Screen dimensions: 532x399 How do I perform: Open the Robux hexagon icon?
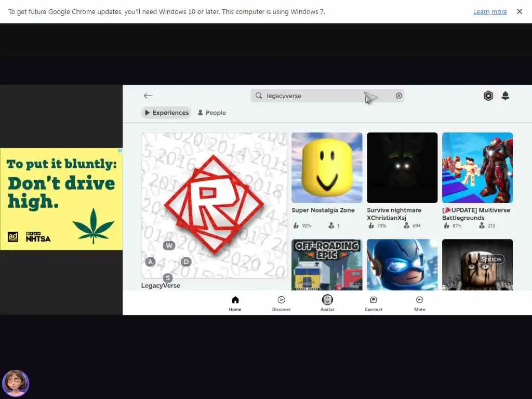pos(488,96)
